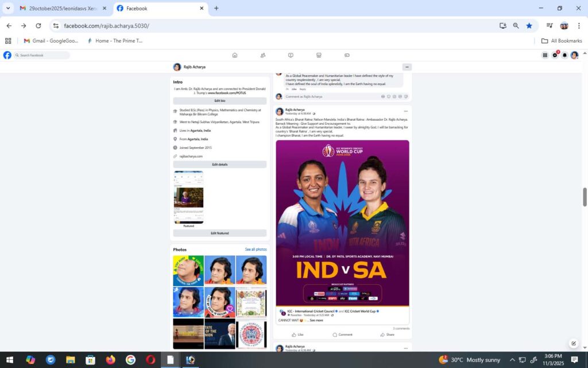588x368 pixels.
Task: Like the IND v SA post
Action: [x=297, y=335]
